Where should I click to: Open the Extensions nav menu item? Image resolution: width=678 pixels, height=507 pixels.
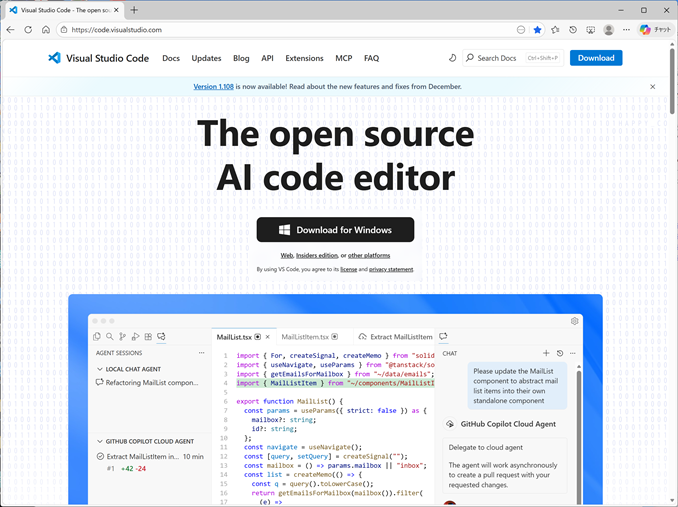304,58
